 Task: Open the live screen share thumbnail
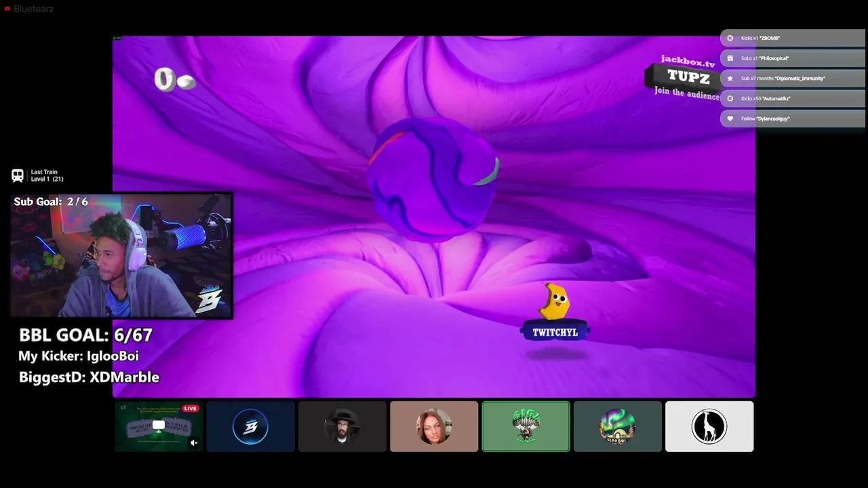coord(159,426)
